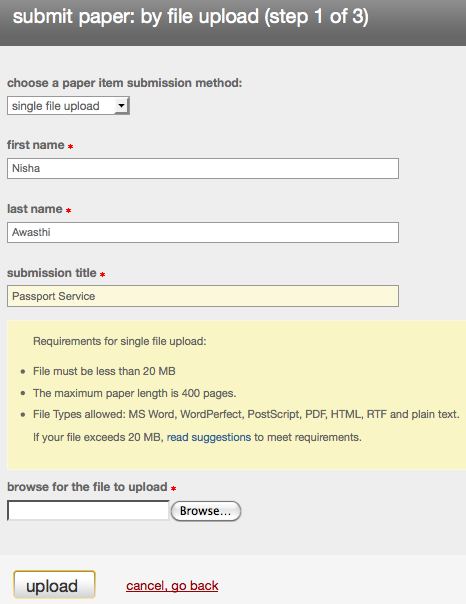The image size is (466, 604).
Task: Click the submission title label
Action: (52, 273)
